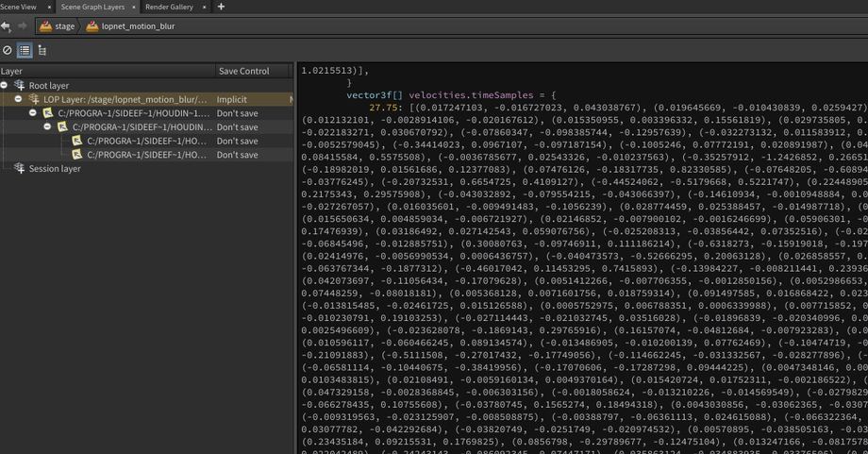Switch to the Scene View tab
868x454 pixels.
pos(18,7)
